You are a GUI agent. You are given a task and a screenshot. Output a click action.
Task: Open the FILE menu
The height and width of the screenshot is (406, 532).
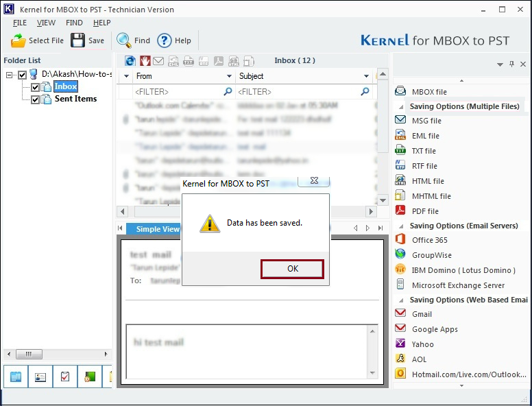pos(20,23)
